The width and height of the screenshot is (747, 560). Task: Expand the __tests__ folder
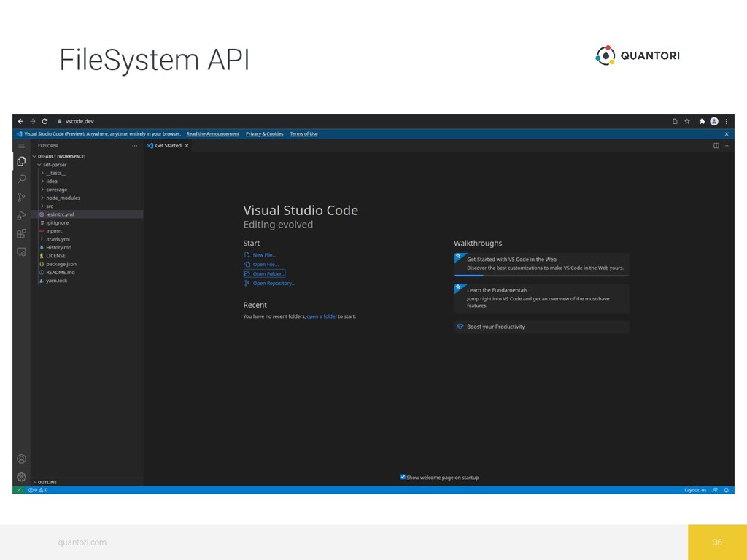(55, 173)
